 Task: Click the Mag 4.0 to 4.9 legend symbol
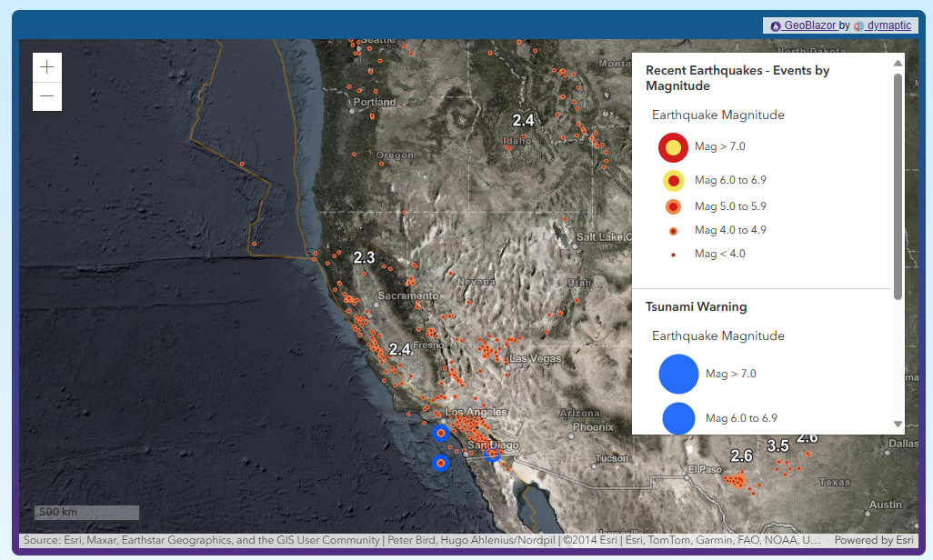point(673,231)
